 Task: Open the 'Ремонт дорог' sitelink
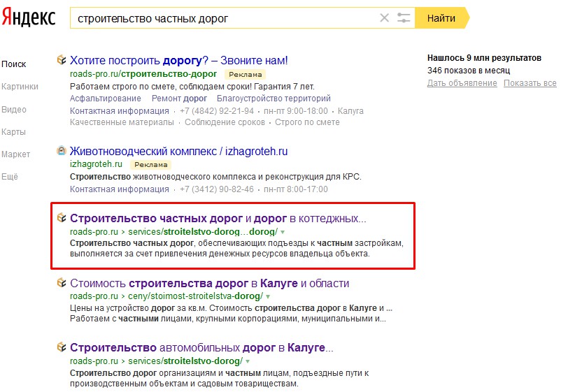(x=179, y=99)
